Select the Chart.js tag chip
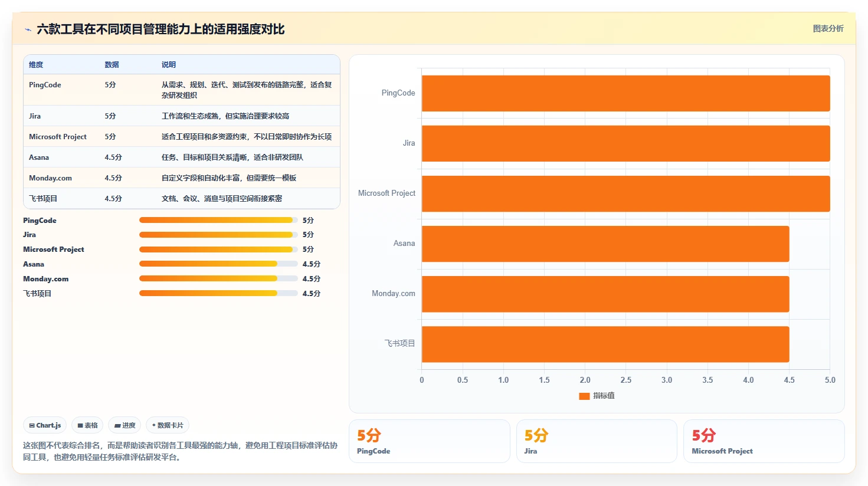The width and height of the screenshot is (868, 486). click(x=45, y=425)
